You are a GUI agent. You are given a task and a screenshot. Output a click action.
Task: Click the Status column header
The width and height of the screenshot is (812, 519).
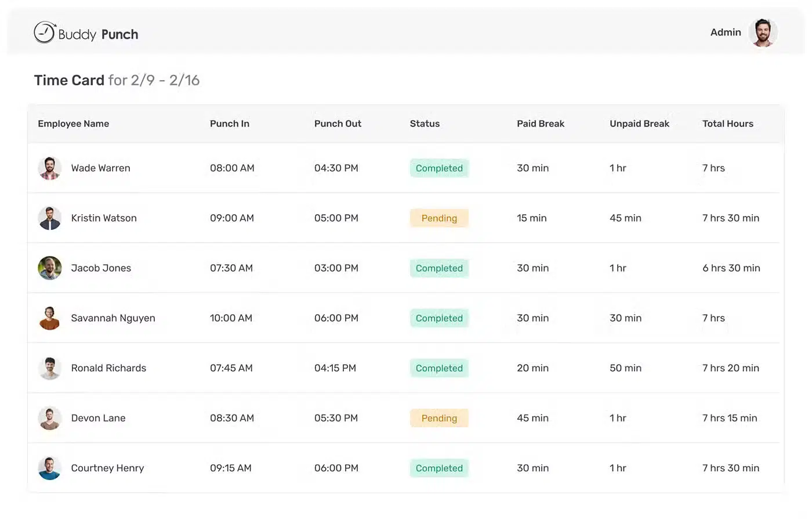(x=425, y=124)
